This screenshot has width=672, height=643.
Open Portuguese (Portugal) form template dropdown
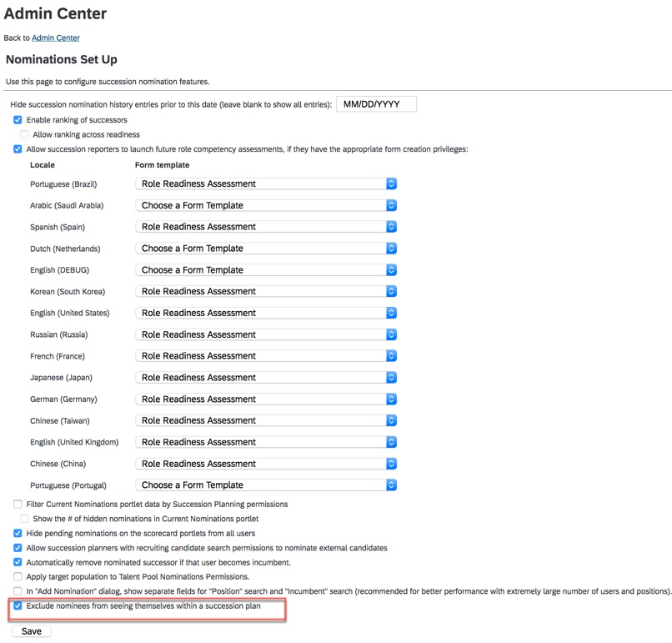266,485
